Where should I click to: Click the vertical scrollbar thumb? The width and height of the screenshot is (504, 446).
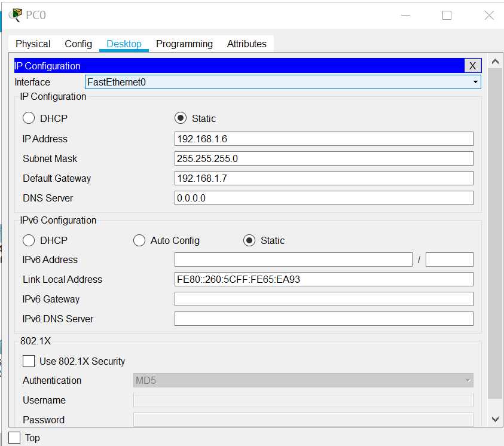click(495, 234)
